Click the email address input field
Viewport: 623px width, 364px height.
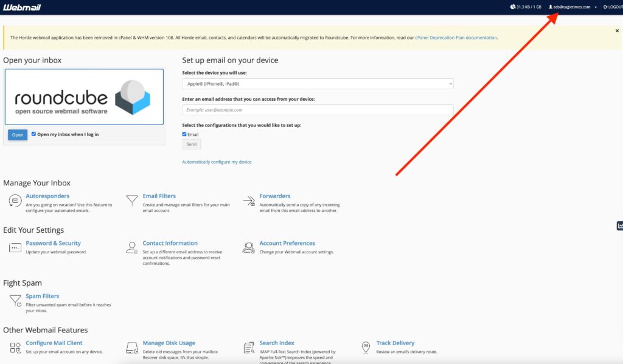pos(318,110)
